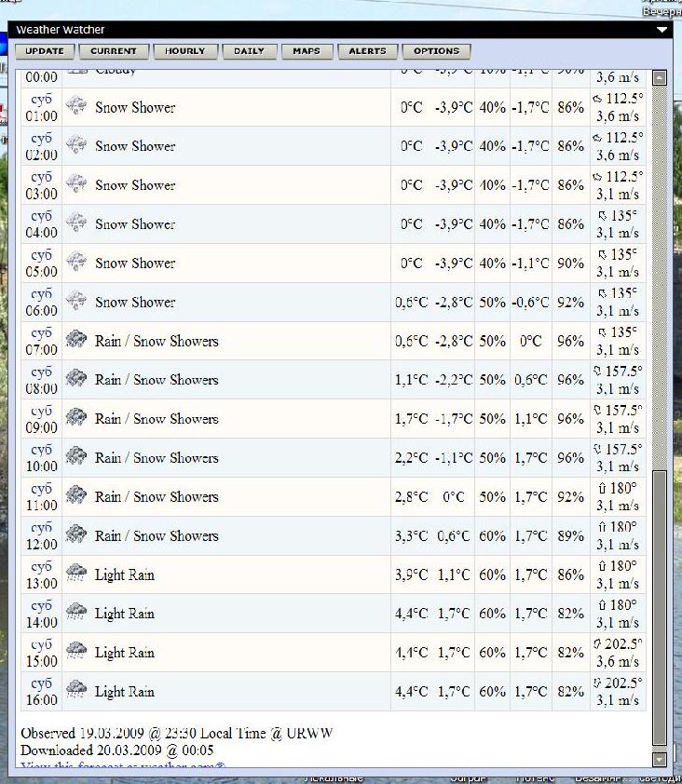Click the wind direction arrow at 08:00
This screenshot has width=682, height=784.
point(597,372)
